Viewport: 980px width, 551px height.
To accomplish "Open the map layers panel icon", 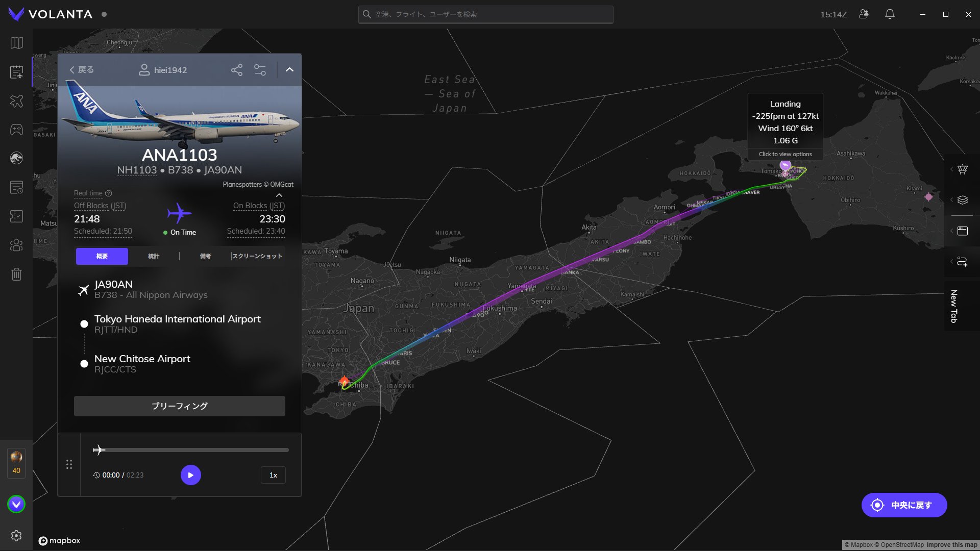I will pos(962,200).
